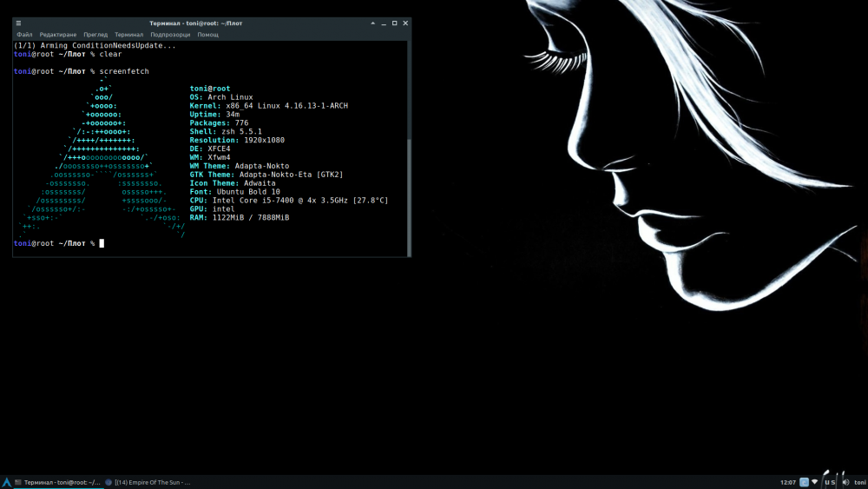The image size is (868, 489).
Task: Click the 'WM: Xfwm4' line
Action: tap(210, 157)
